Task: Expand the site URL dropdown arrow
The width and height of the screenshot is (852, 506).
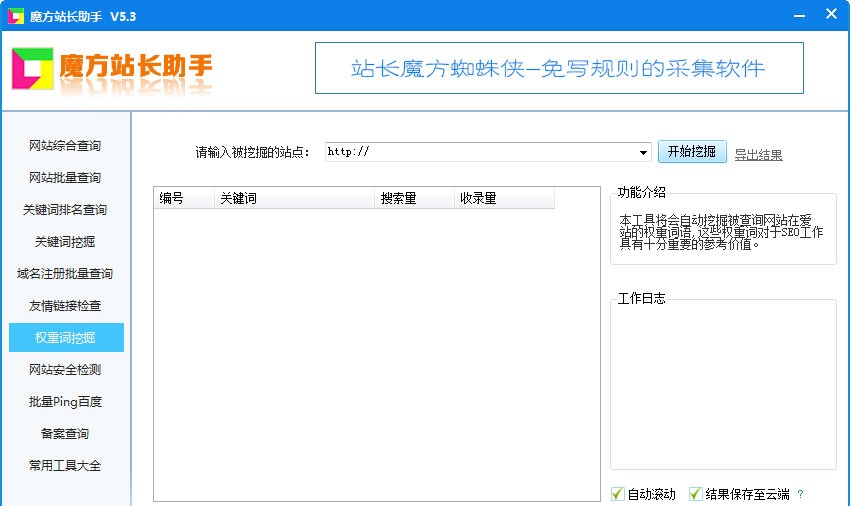Action: tap(643, 152)
